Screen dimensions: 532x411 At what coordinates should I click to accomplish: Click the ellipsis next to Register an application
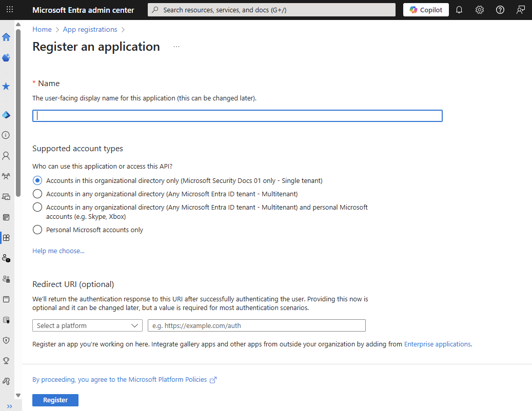coord(176,46)
